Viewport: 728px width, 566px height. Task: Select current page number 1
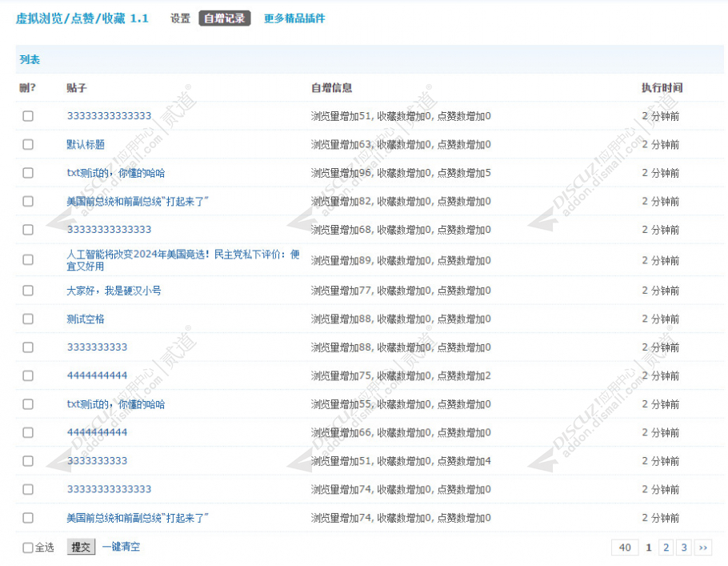649,548
